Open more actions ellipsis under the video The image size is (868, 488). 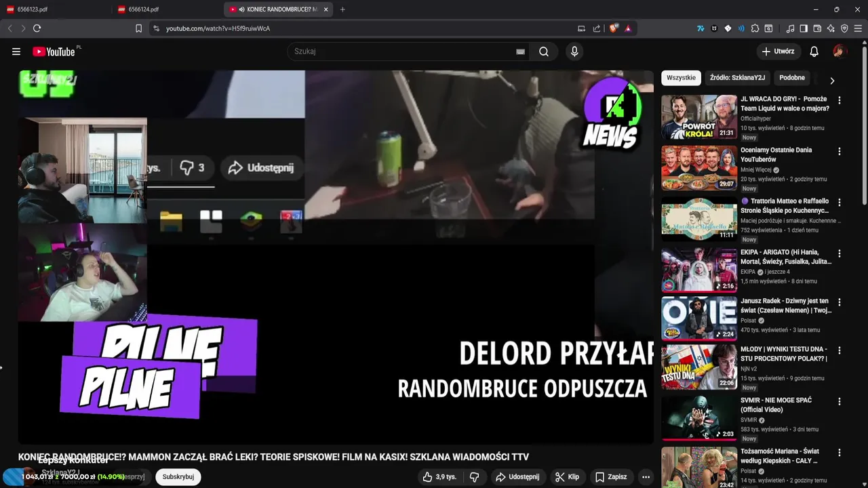point(646,477)
